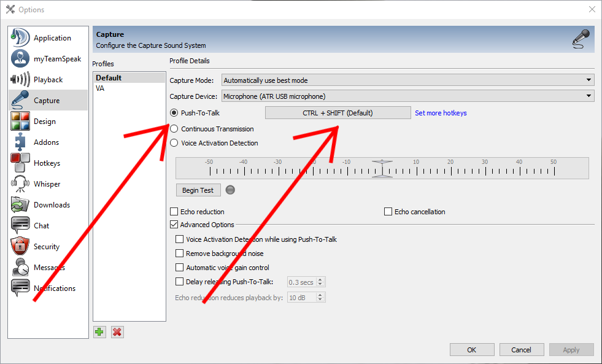Enable Automatic voice gain control
This screenshot has width=602, height=364.
point(179,267)
